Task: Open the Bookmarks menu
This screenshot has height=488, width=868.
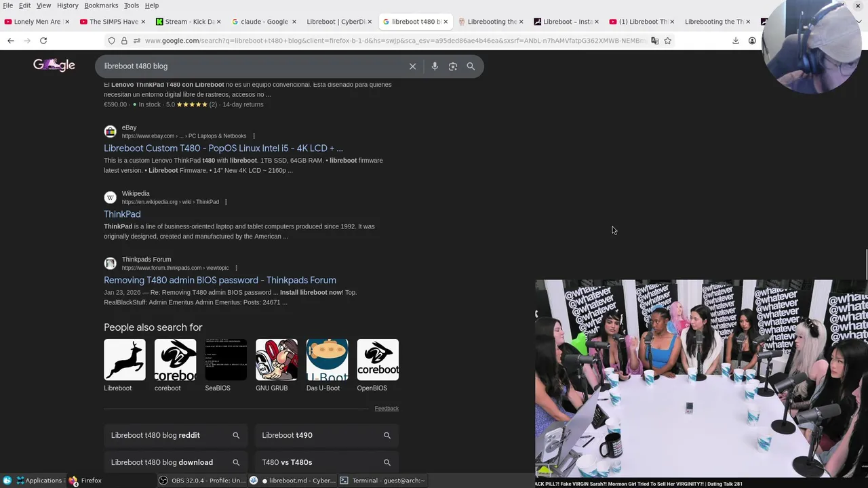Action: [101, 5]
